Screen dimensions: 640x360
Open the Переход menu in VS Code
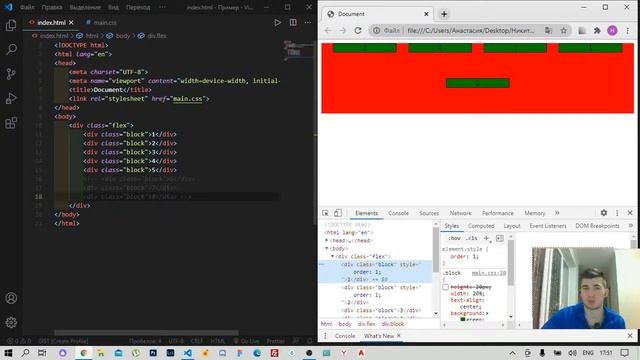pyautogui.click(x=138, y=7)
